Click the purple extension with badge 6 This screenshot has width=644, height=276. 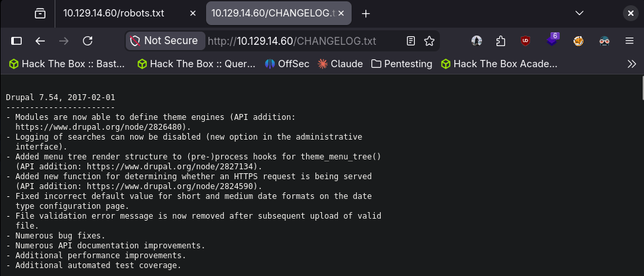pyautogui.click(x=552, y=41)
